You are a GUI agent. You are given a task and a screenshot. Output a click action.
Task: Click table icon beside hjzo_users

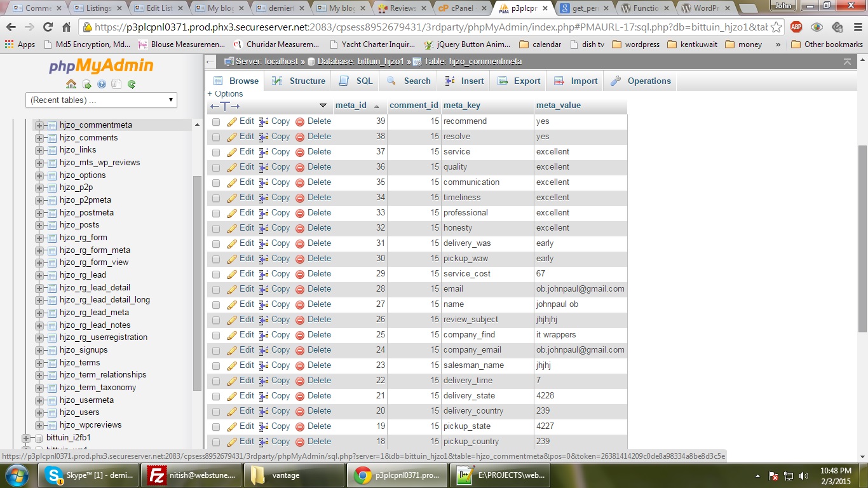click(x=52, y=412)
